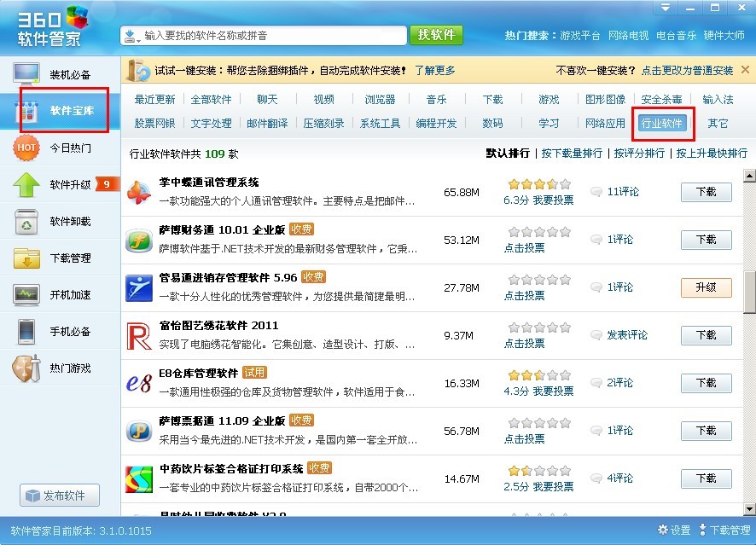Set star rating for 管易通进销存管理软件
The height and width of the screenshot is (545, 756).
539,280
